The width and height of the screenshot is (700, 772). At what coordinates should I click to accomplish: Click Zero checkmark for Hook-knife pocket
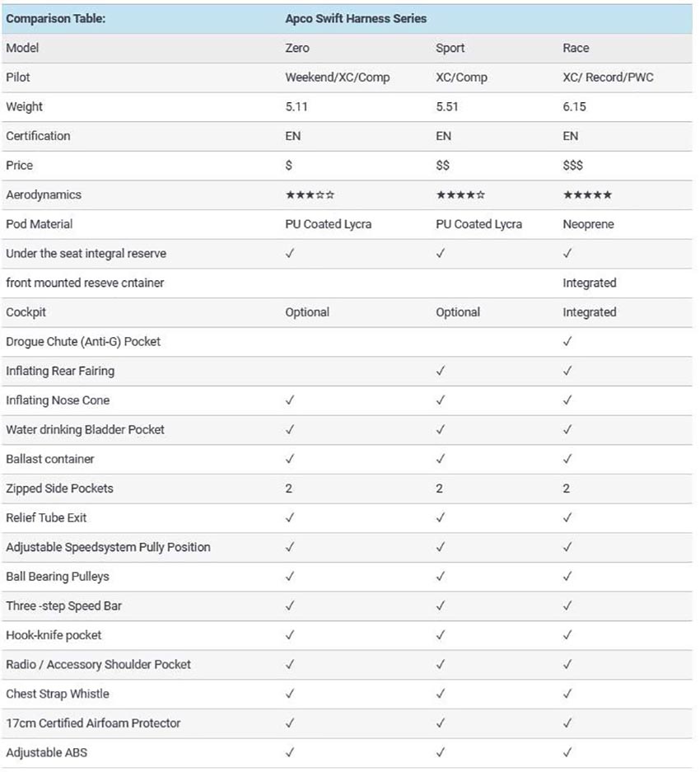point(290,634)
